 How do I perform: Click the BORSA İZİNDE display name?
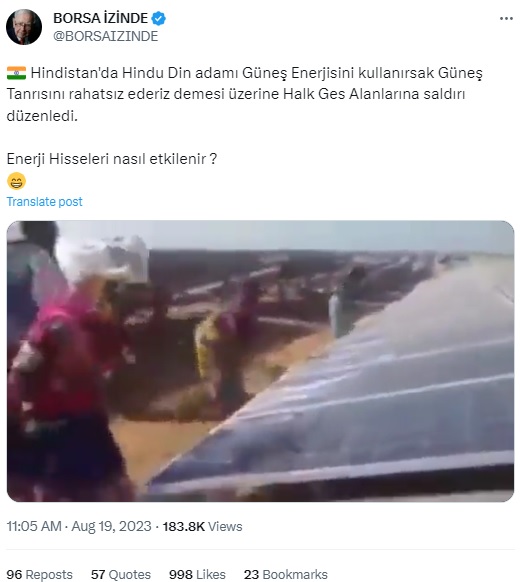coord(100,18)
